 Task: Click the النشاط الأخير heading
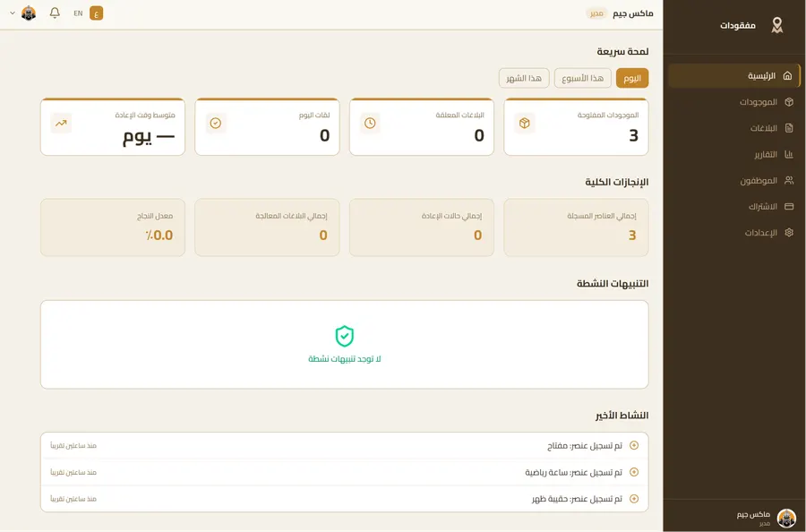(x=622, y=415)
